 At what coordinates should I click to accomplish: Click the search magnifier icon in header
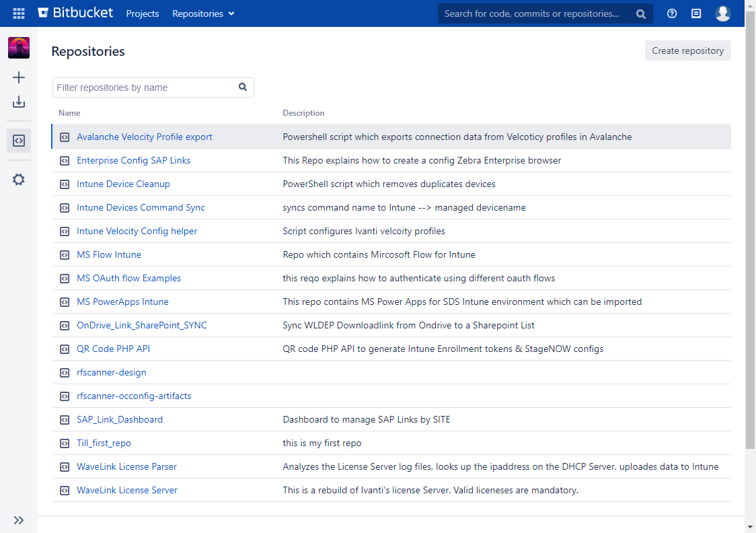tap(641, 14)
